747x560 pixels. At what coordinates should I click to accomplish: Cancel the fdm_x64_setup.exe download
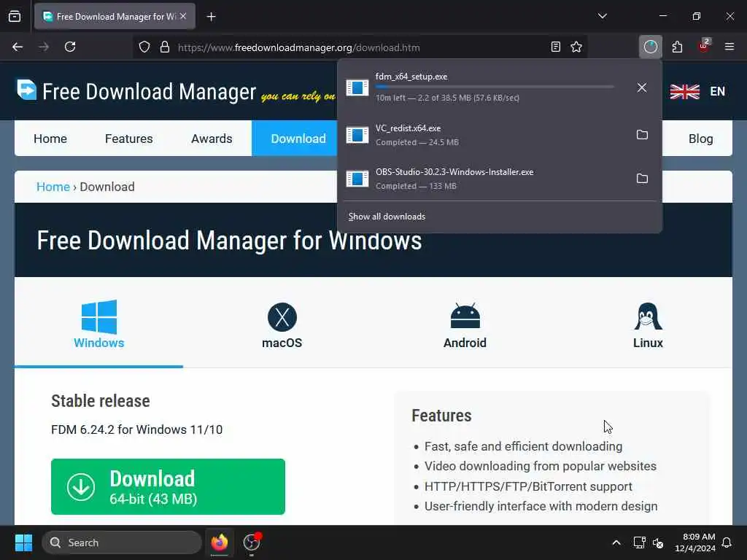tap(642, 87)
